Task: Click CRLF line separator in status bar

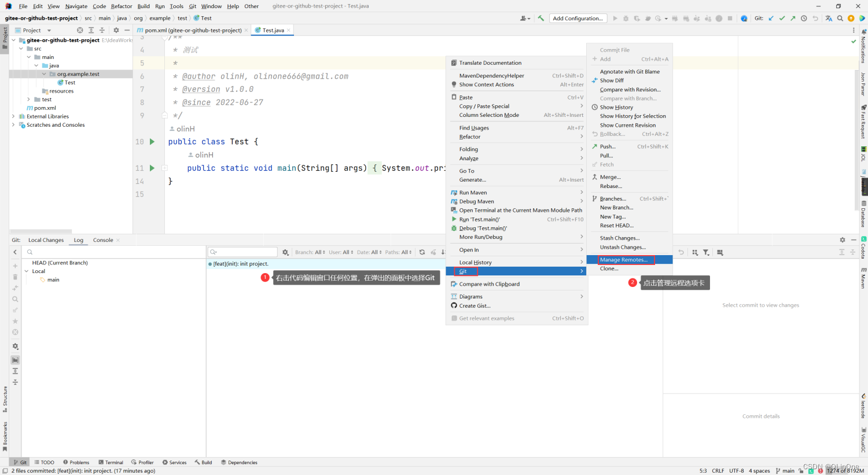Action: 718,471
